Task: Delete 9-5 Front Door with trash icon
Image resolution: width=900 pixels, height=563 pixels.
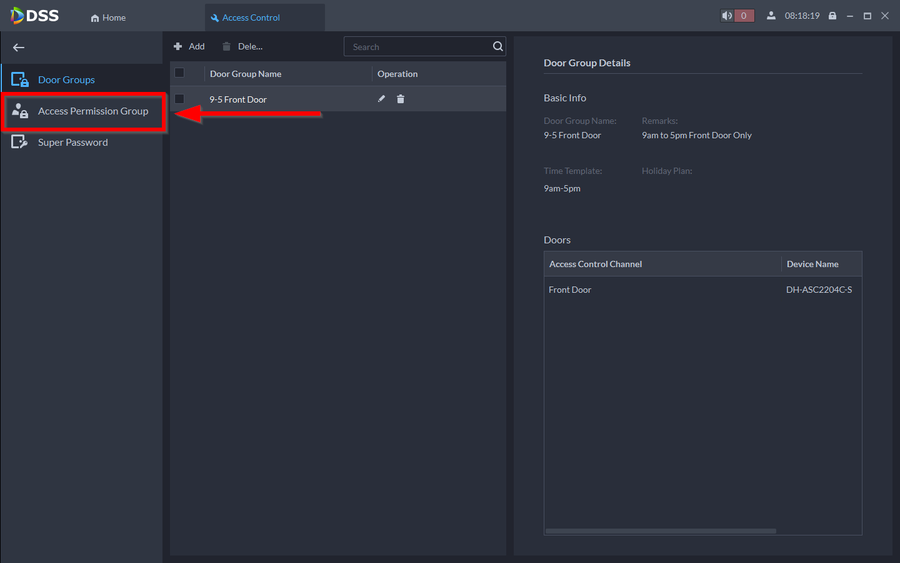Action: click(400, 99)
